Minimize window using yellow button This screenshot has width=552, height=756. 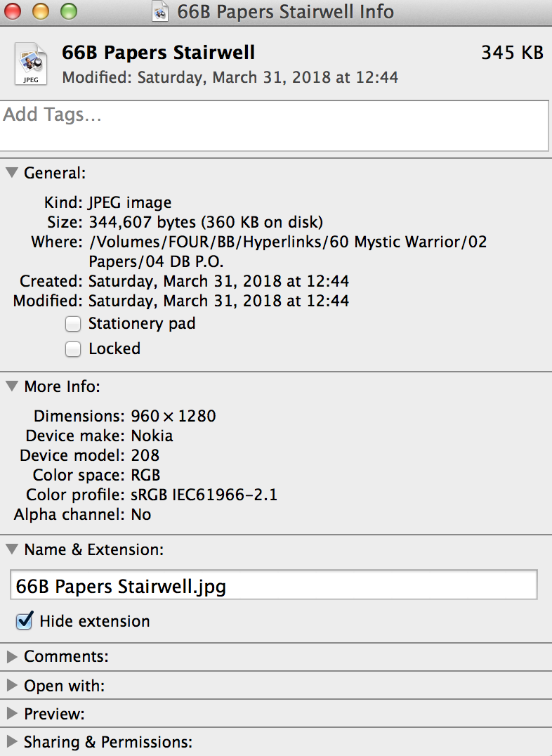click(41, 11)
